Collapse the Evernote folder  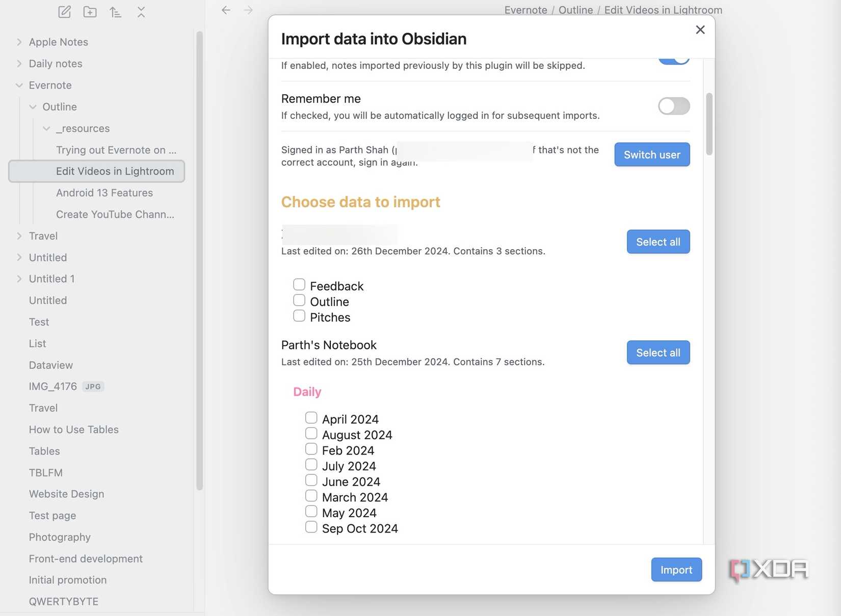coord(19,85)
